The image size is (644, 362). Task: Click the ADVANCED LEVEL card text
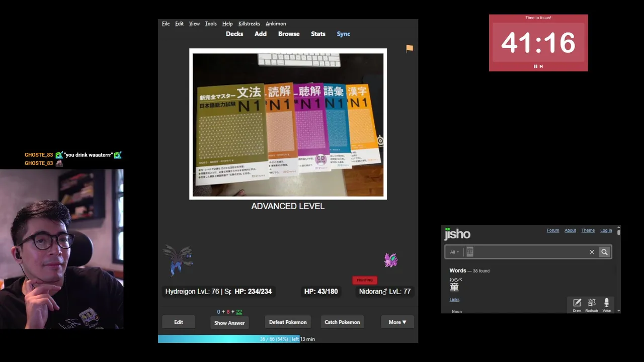tap(288, 206)
